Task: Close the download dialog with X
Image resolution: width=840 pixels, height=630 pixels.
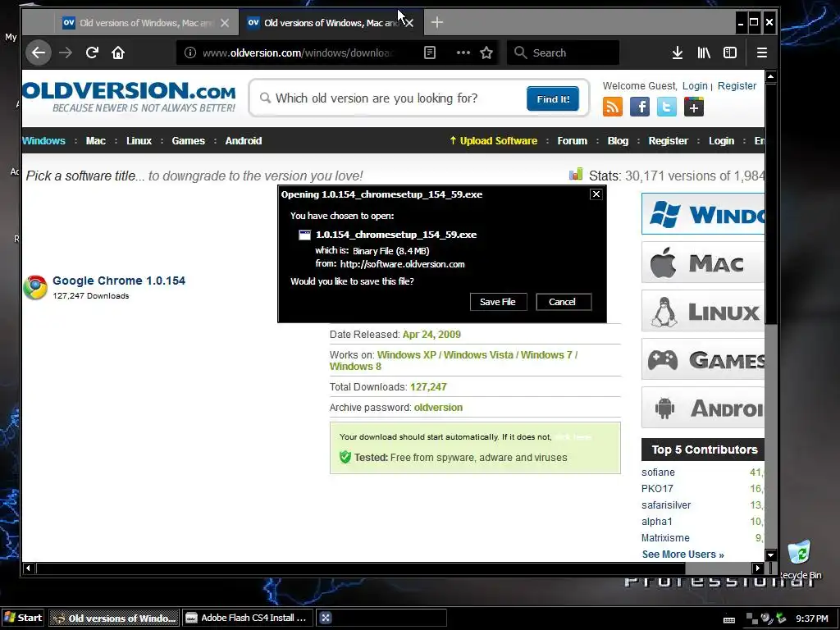Action: point(596,194)
